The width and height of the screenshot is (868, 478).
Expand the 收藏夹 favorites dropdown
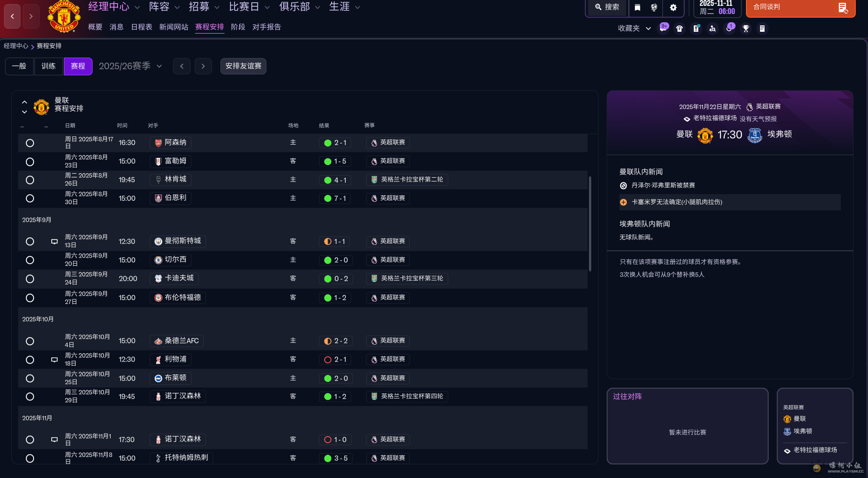coord(634,29)
